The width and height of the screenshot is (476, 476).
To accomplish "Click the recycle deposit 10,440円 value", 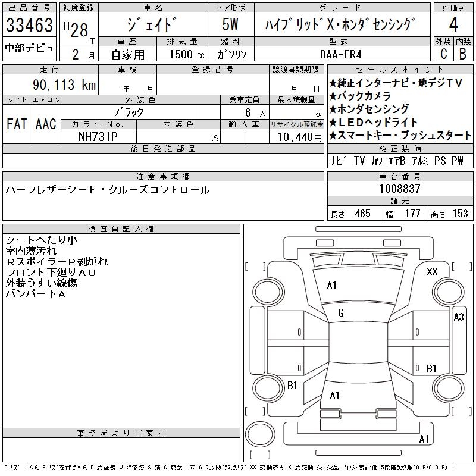I will coord(296,137).
